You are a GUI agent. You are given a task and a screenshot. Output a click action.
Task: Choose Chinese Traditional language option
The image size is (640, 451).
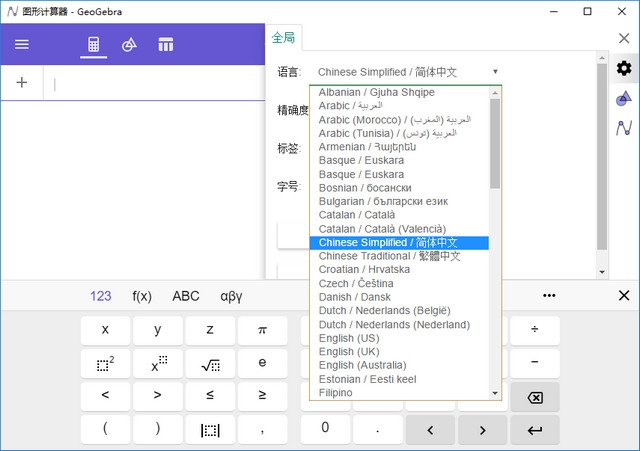(389, 256)
